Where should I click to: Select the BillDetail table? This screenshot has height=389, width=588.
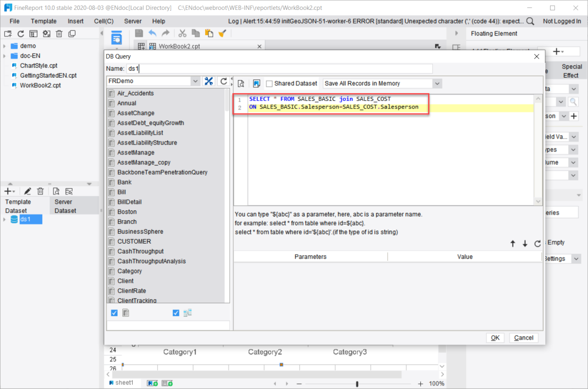tap(129, 202)
